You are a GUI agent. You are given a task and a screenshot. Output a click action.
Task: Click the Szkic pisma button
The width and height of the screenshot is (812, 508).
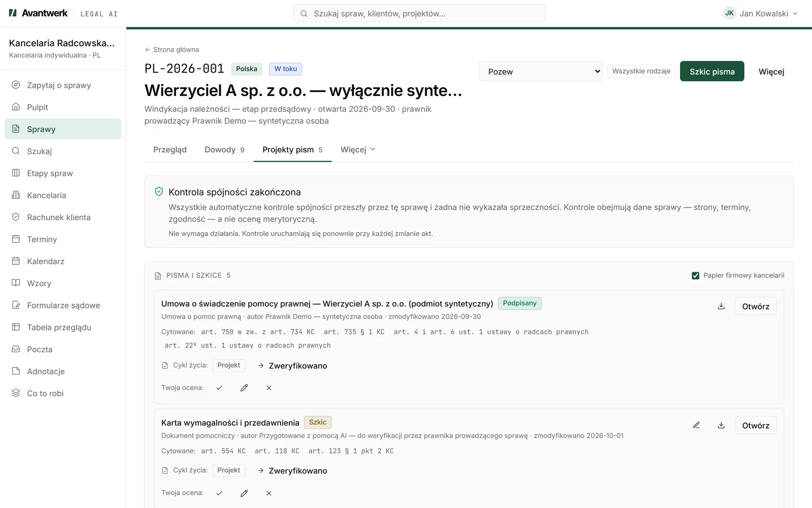tap(712, 71)
